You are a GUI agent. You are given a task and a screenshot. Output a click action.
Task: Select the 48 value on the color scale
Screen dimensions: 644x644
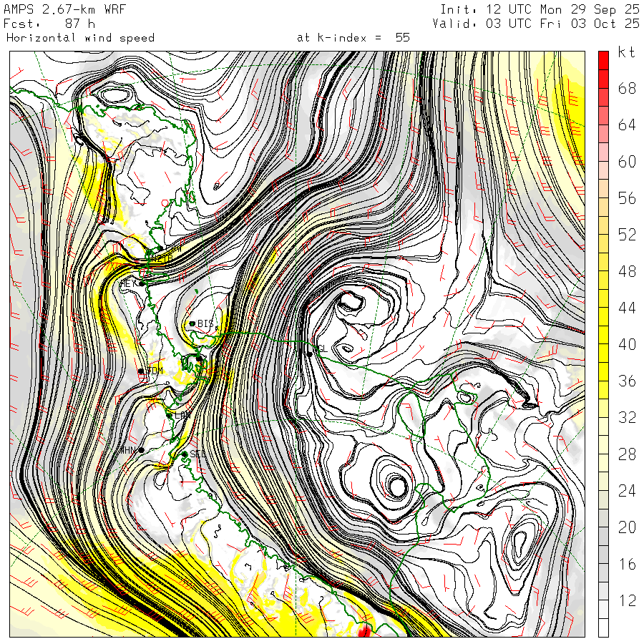627,271
